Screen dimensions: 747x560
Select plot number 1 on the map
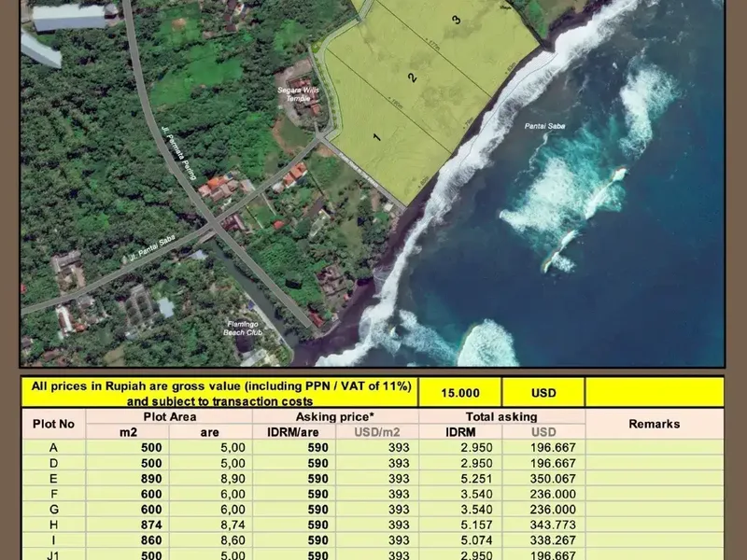pyautogui.click(x=377, y=137)
